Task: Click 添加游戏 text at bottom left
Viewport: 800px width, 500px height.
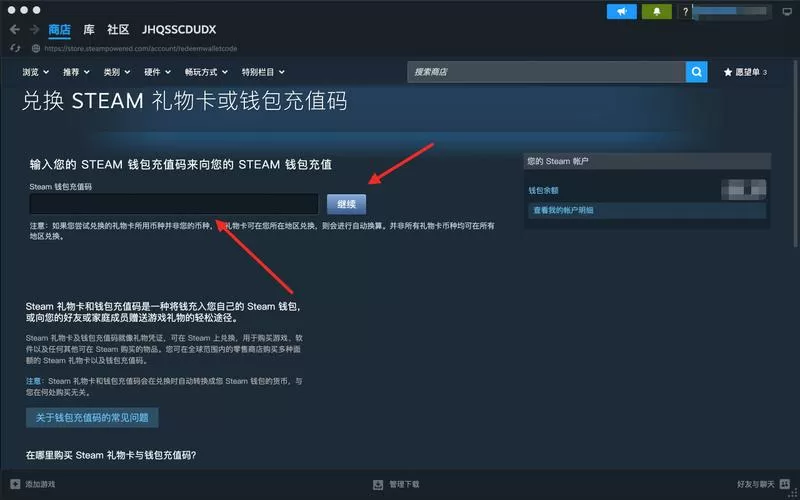Action: pos(40,484)
